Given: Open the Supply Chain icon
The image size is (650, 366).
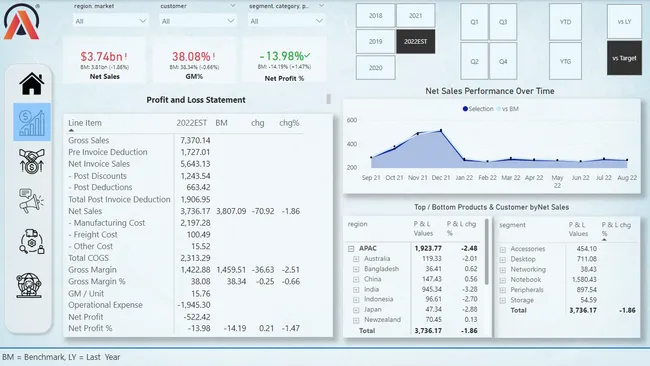Looking at the screenshot, I should point(32,241).
